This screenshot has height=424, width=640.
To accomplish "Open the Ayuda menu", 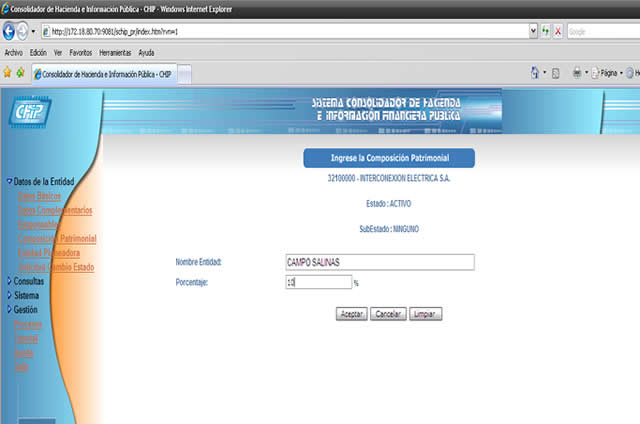I will point(146,53).
